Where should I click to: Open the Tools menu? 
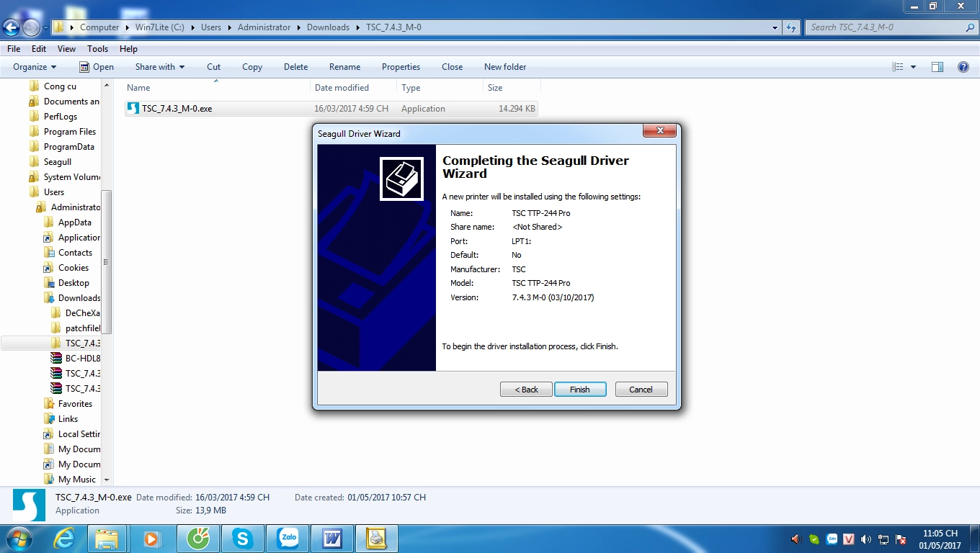(x=97, y=49)
